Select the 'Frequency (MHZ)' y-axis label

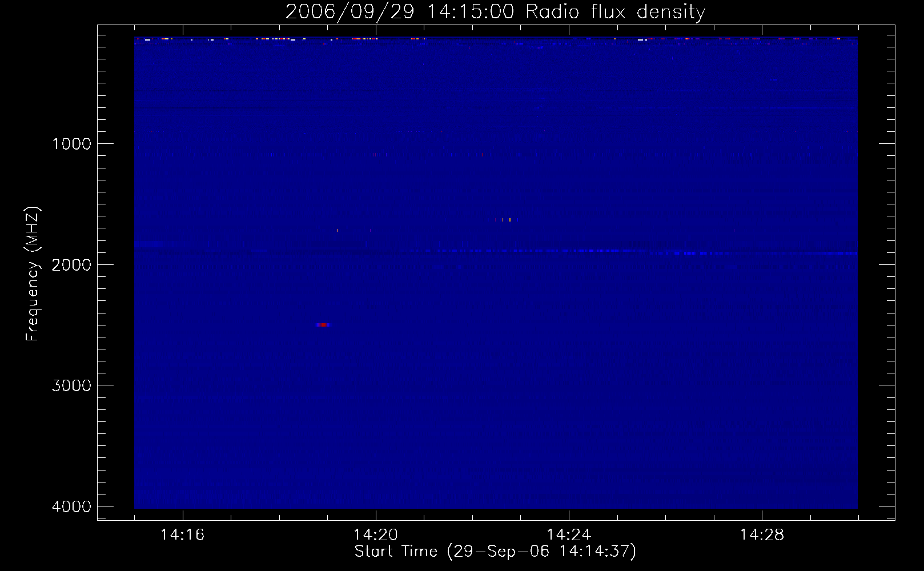click(x=33, y=275)
